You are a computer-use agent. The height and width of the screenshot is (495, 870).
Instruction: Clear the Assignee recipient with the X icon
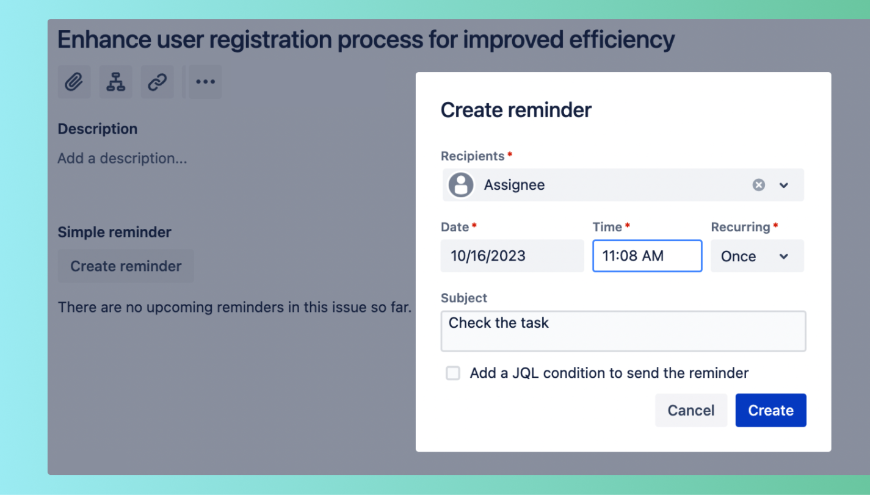(759, 185)
